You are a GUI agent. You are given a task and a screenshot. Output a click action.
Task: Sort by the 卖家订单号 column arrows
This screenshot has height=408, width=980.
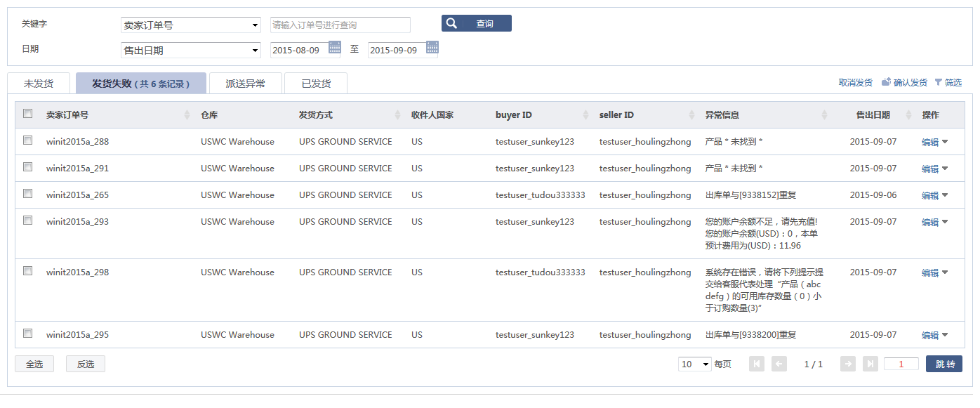(x=187, y=115)
